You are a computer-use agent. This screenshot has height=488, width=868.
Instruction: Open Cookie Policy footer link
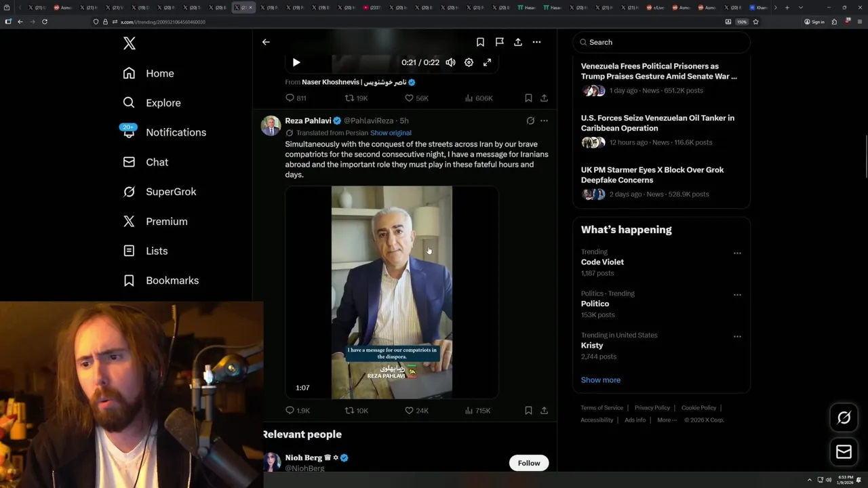pos(698,408)
